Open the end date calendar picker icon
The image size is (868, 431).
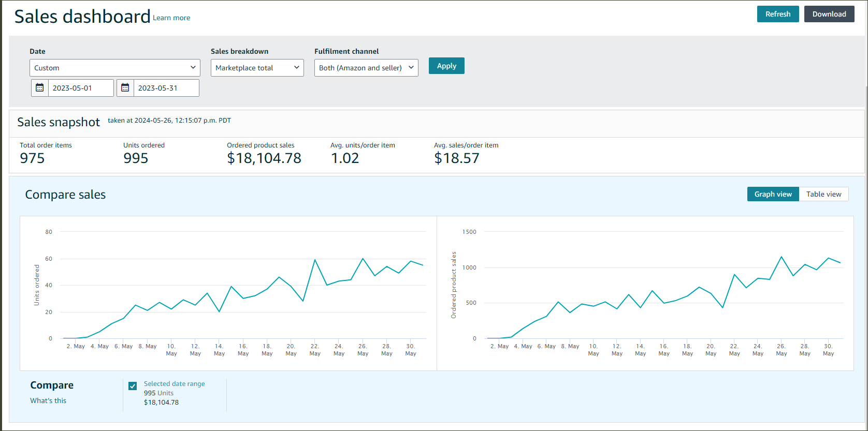125,88
